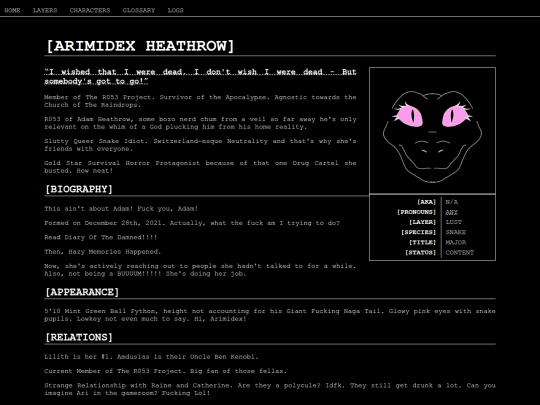This screenshot has height=405, width=540.
Task: Click the [LAYER] label in infobox
Action: 423,222
